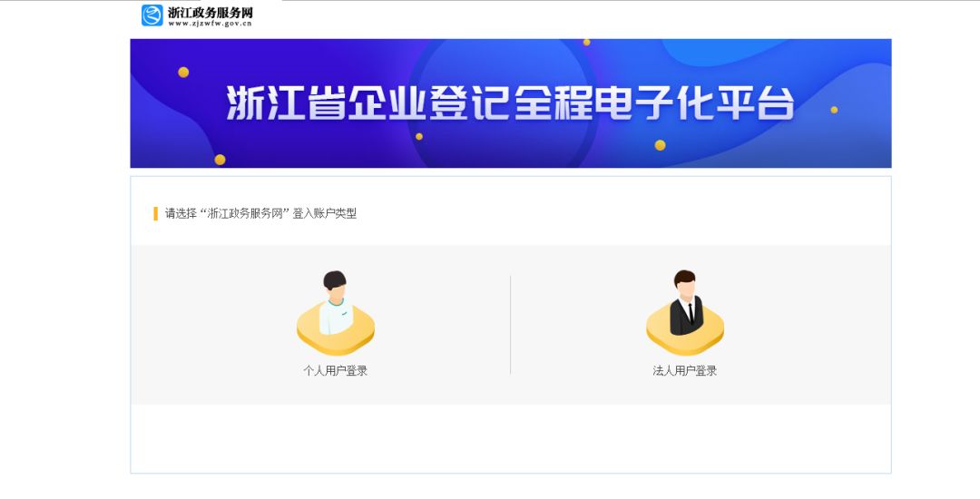
Task: Click the gold dot above the 浙 character
Action: [x=183, y=72]
